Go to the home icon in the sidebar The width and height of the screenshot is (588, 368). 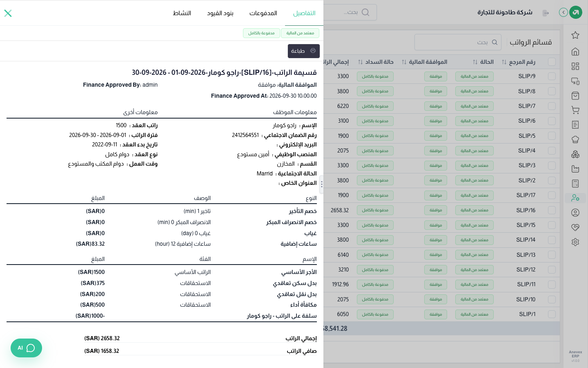click(x=575, y=52)
